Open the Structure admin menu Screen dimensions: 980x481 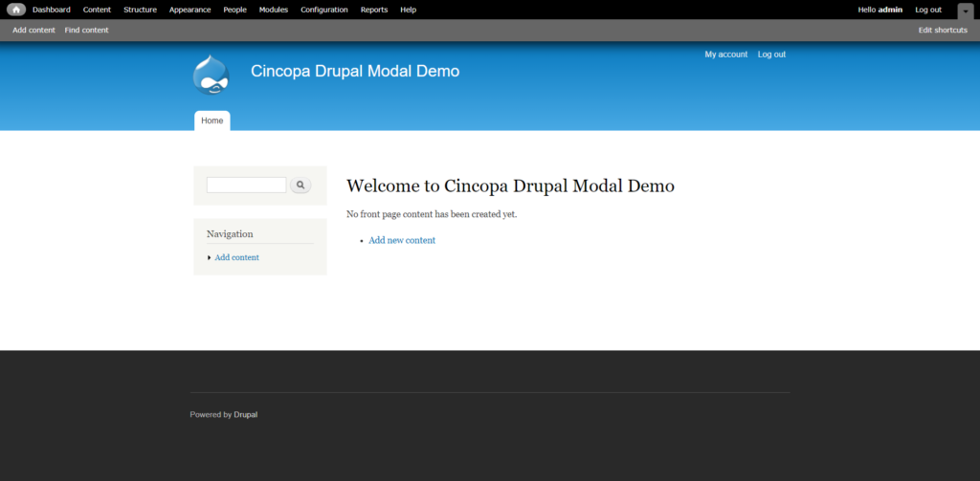point(140,10)
